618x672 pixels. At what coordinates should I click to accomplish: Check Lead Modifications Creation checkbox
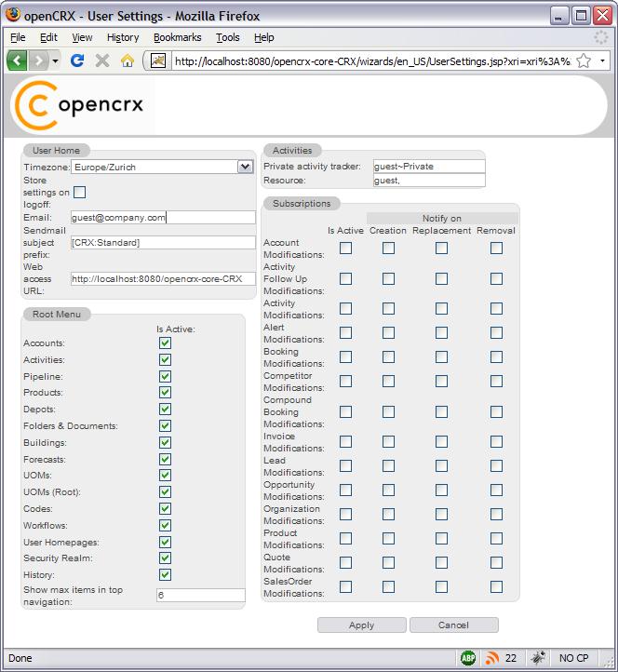click(388, 465)
